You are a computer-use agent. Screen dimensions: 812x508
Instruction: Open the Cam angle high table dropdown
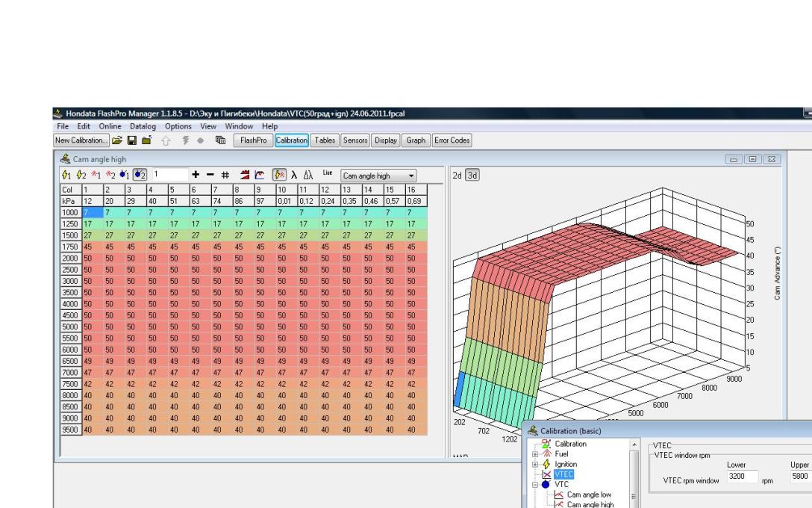pos(411,176)
